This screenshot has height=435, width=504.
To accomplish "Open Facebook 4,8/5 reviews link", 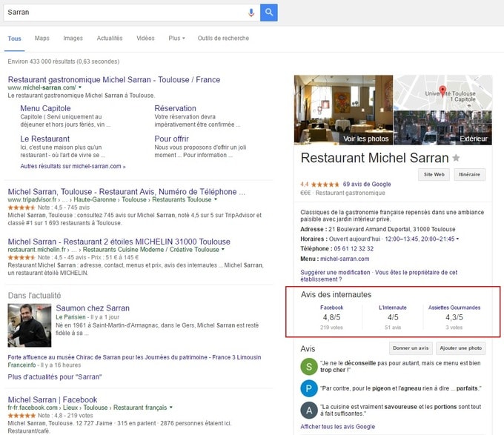I will click(x=331, y=308).
